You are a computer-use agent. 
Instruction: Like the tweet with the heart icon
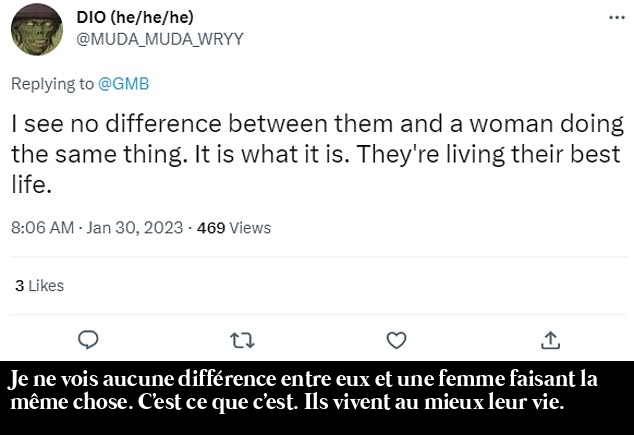(396, 340)
